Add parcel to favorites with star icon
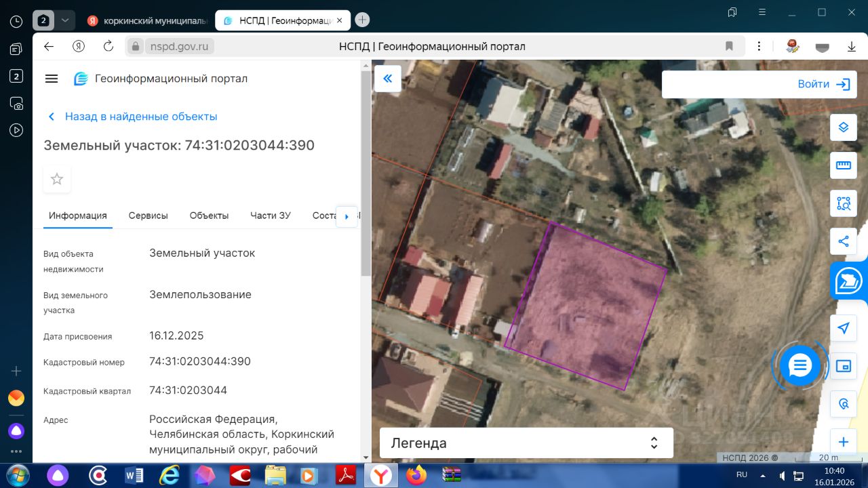Screen dimensions: 868x488 point(57,179)
